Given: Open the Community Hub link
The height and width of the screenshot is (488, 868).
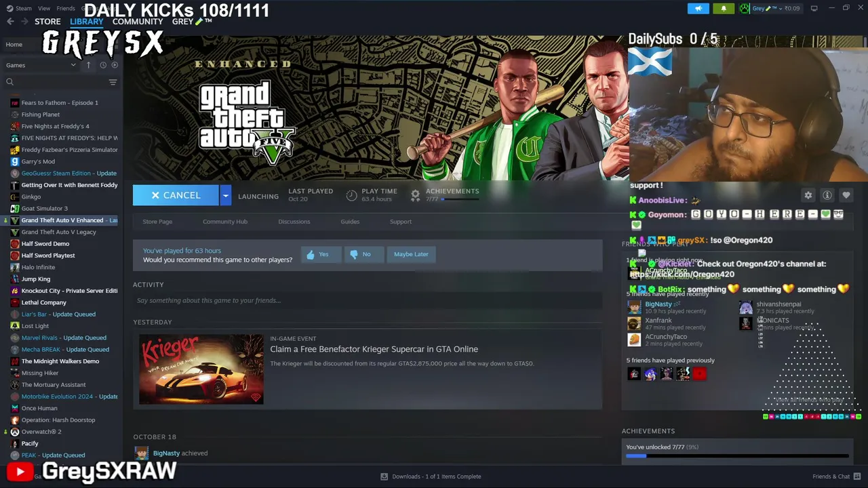Looking at the screenshot, I should [x=225, y=222].
